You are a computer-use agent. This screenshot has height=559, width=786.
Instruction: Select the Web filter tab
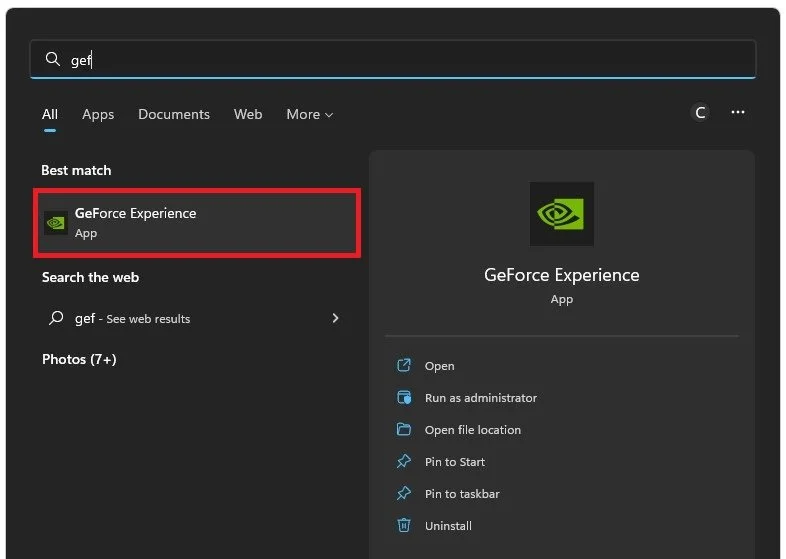(x=248, y=114)
